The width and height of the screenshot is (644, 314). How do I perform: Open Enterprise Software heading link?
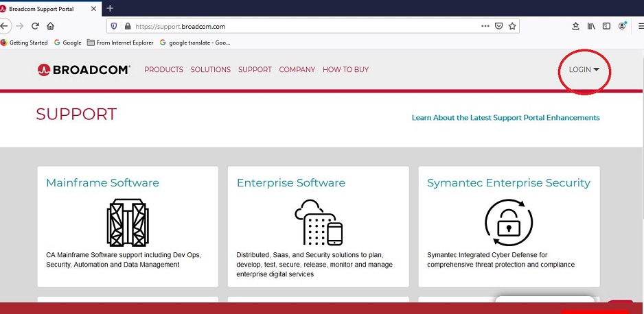pyautogui.click(x=291, y=183)
